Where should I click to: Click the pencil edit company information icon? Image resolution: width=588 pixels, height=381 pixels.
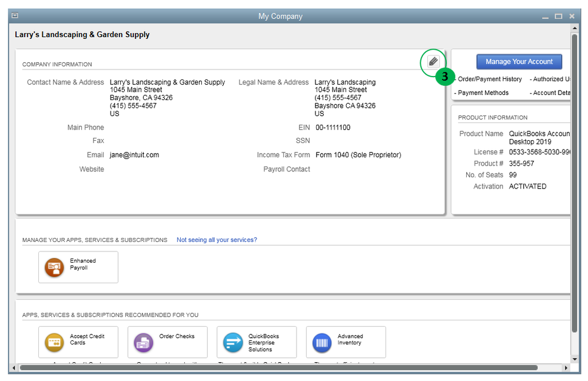433,61
